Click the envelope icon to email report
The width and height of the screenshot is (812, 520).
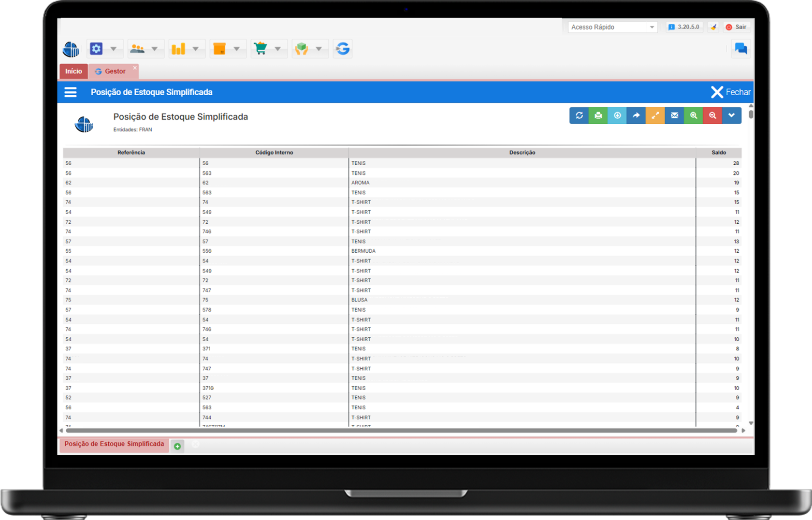tap(674, 116)
